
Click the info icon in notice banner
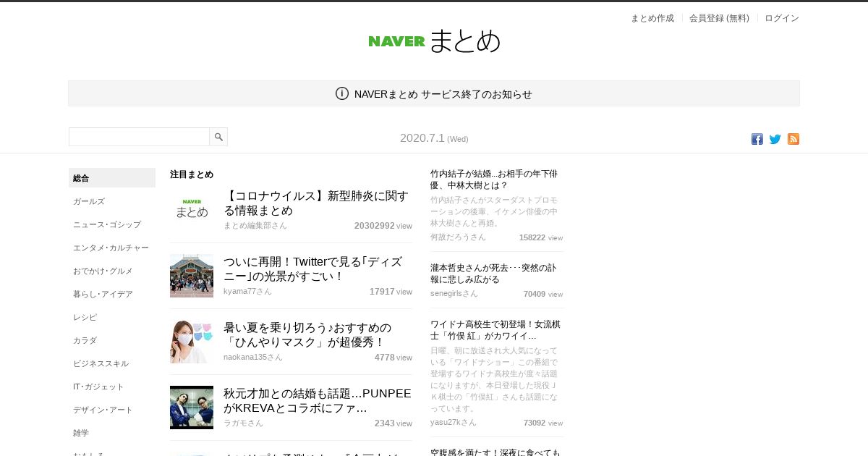point(342,93)
